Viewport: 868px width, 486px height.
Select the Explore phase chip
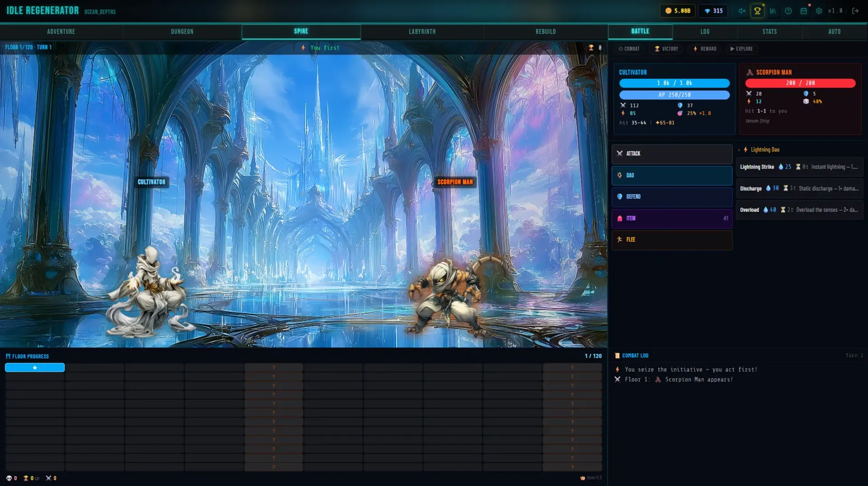tap(741, 49)
